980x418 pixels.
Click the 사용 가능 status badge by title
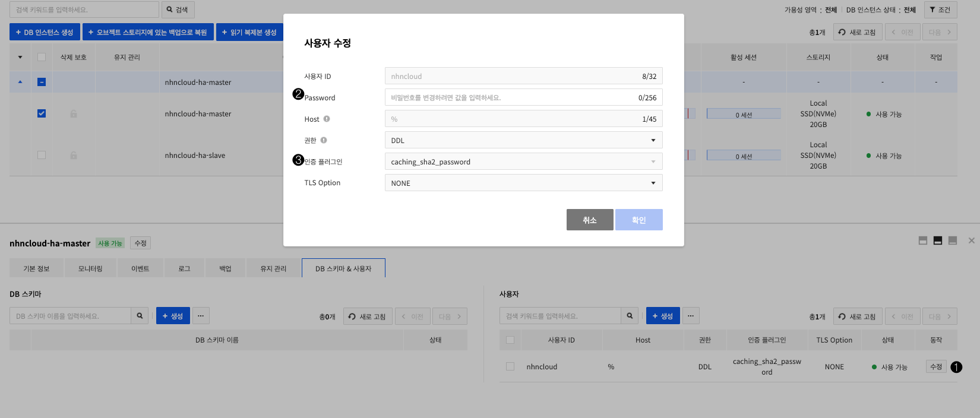click(x=110, y=243)
